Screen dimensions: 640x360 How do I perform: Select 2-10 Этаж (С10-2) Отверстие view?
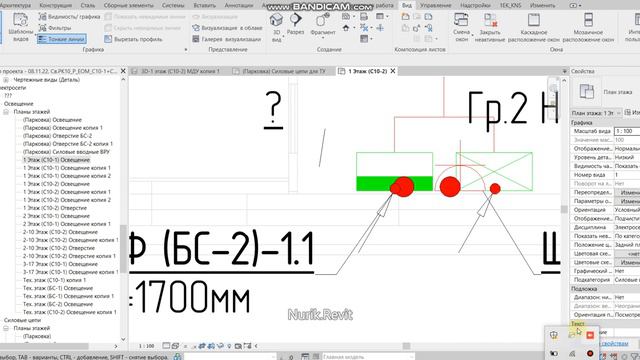58,248
